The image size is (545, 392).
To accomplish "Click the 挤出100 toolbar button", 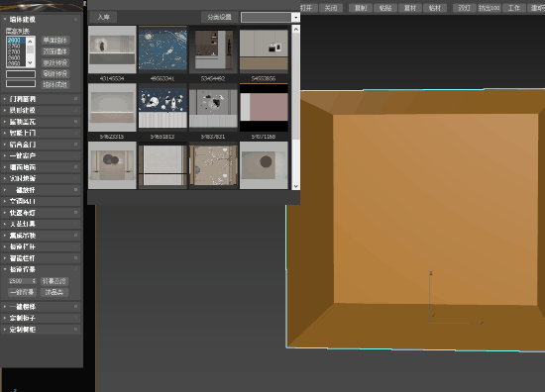I will [490, 8].
